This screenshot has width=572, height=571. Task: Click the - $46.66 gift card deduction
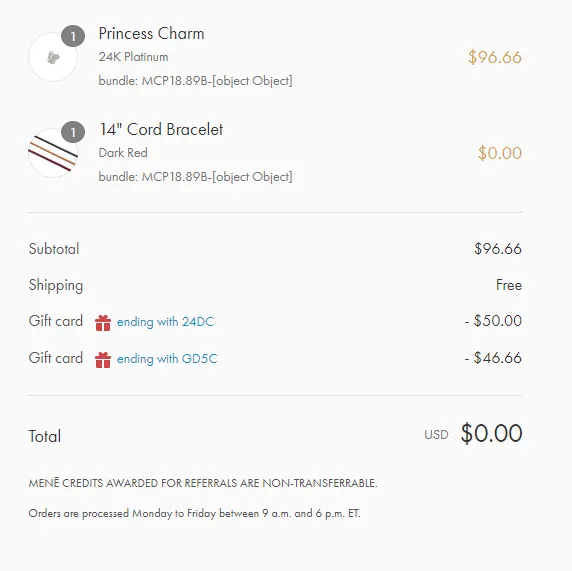493,358
